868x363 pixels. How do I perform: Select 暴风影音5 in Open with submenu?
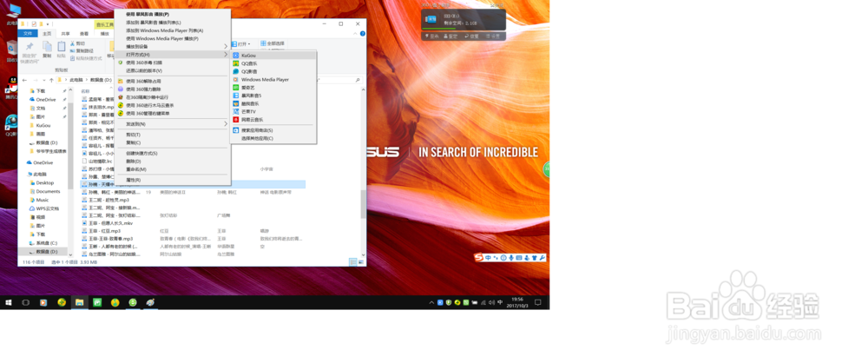273,96
